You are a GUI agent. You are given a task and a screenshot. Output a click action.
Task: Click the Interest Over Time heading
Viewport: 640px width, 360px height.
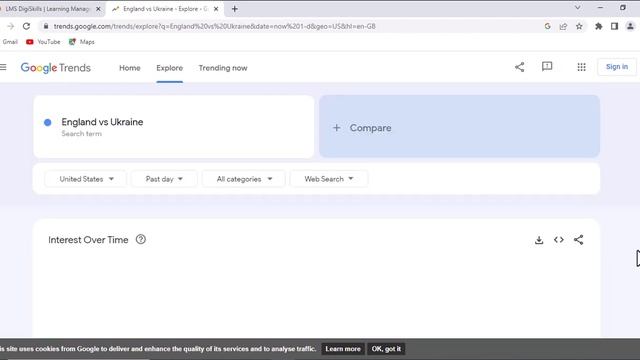88,240
